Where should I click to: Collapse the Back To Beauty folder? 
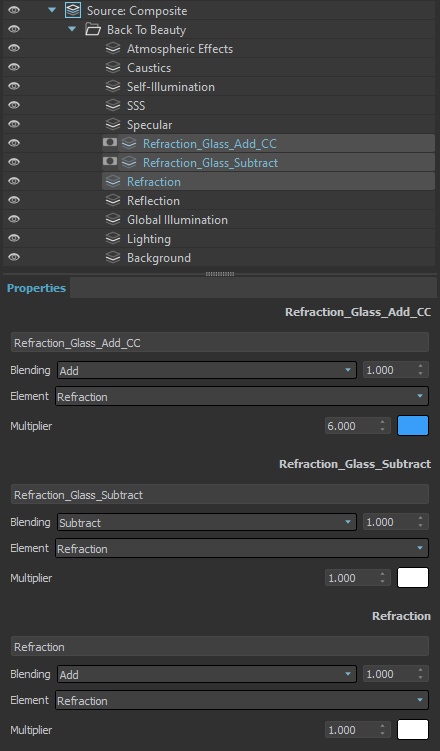tap(72, 29)
